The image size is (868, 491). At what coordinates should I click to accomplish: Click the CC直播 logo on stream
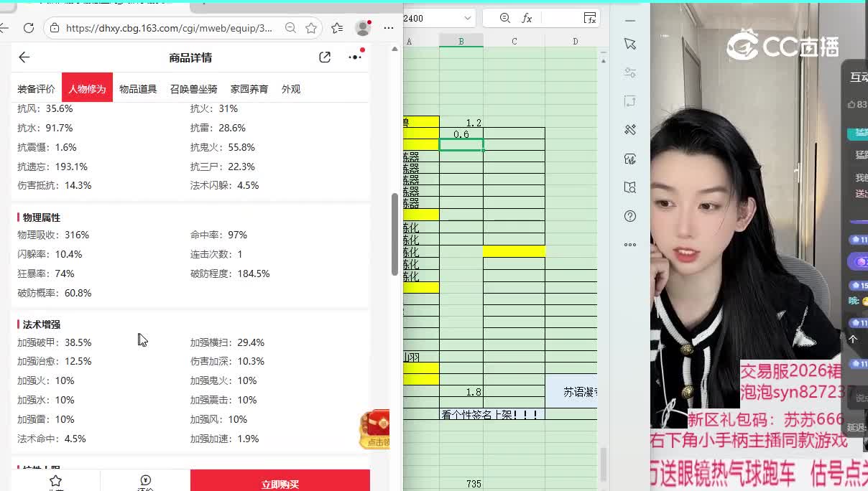pyautogui.click(x=782, y=45)
